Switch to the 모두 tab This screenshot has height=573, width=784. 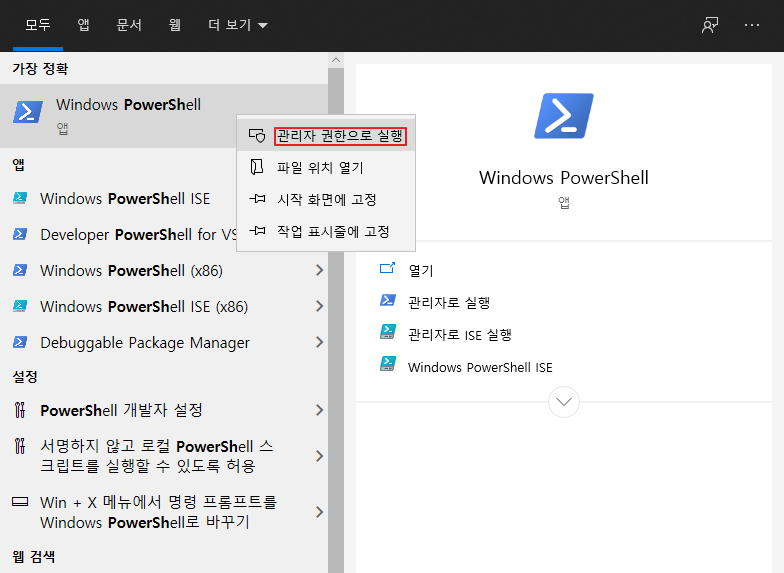(x=38, y=25)
